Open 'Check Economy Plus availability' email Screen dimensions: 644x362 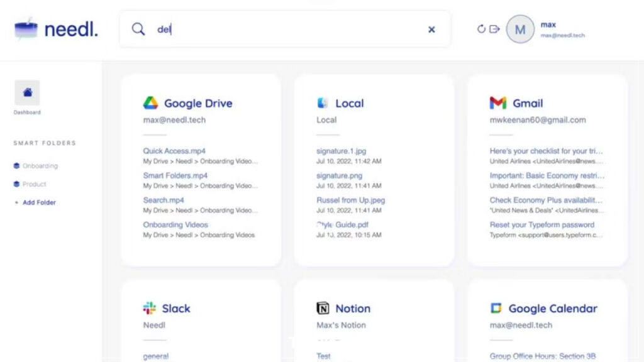click(546, 200)
